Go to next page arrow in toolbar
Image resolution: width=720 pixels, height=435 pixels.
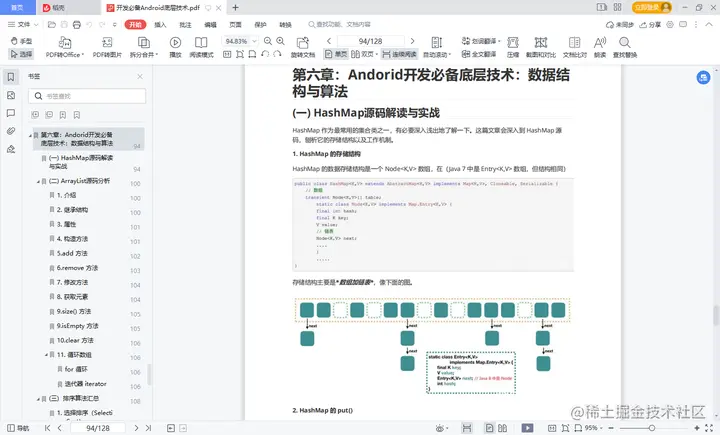[412, 41]
